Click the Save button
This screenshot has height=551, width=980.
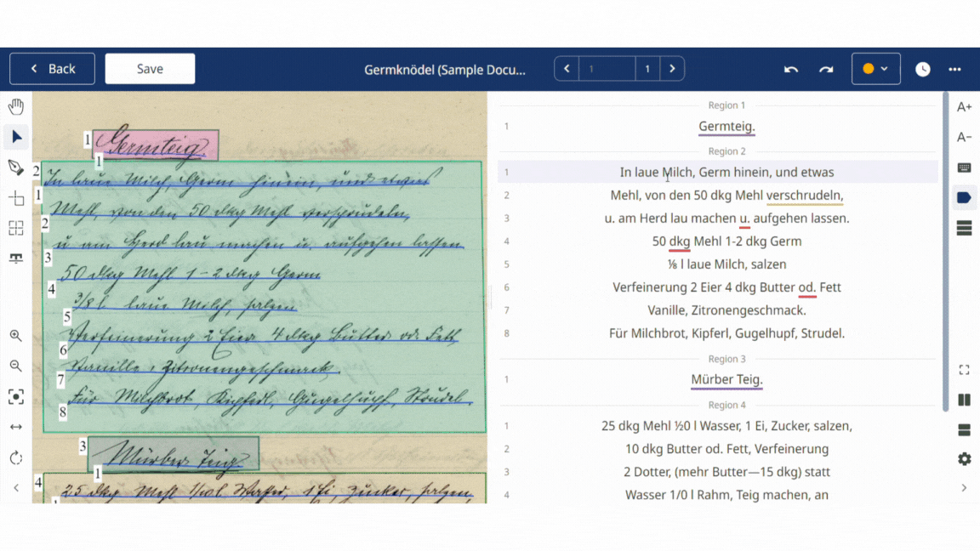[150, 69]
